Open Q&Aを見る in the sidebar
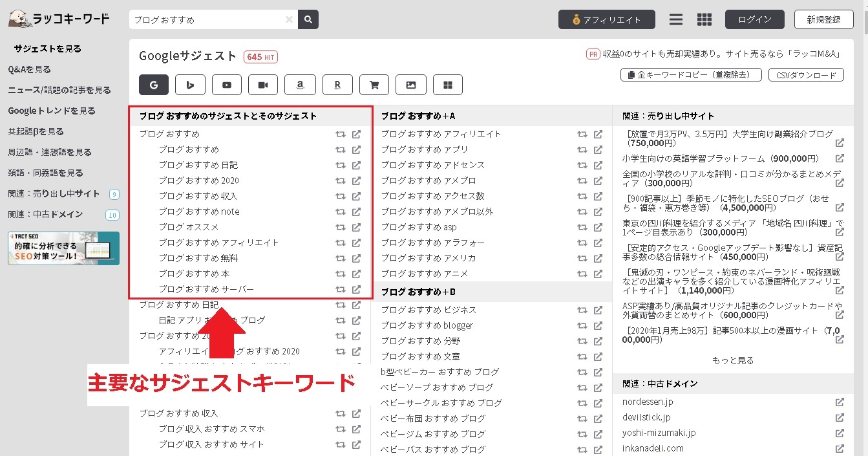The width and height of the screenshot is (868, 456). (30, 69)
